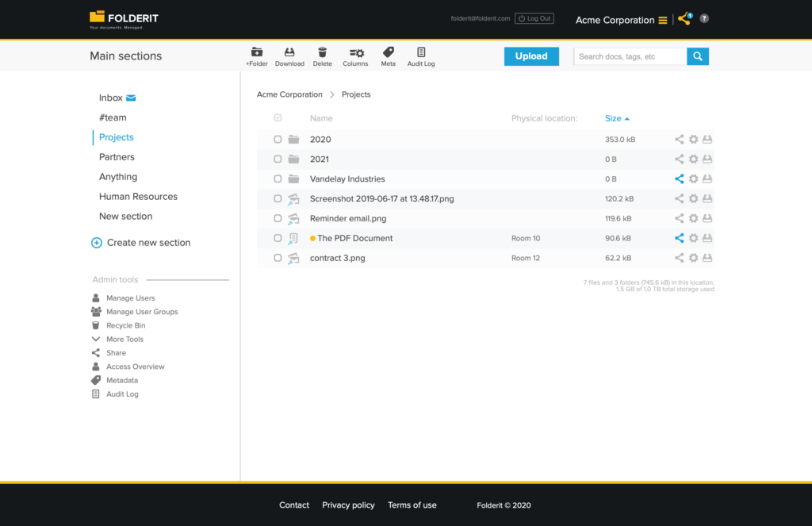812x526 pixels.
Task: Share the 2021 folder
Action: [x=679, y=159]
